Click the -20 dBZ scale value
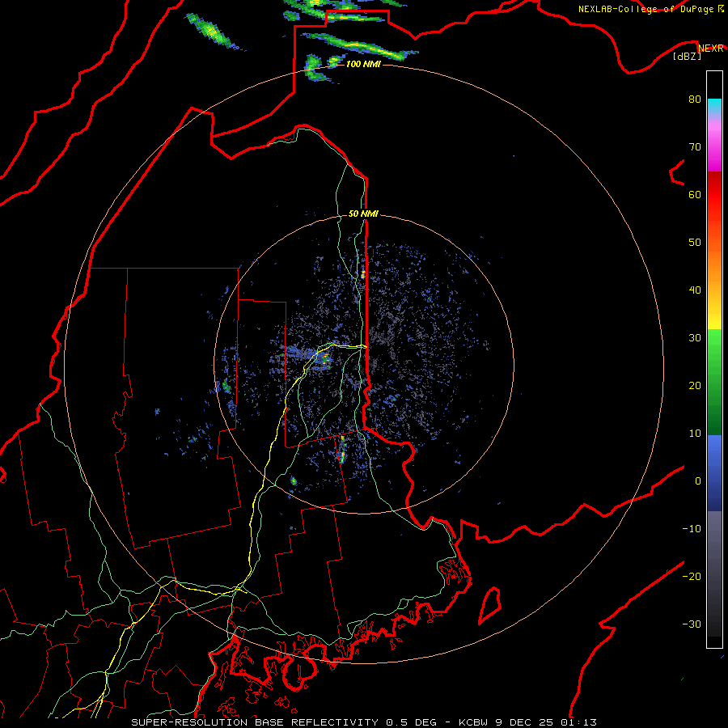The width and height of the screenshot is (728, 728). pyautogui.click(x=692, y=576)
